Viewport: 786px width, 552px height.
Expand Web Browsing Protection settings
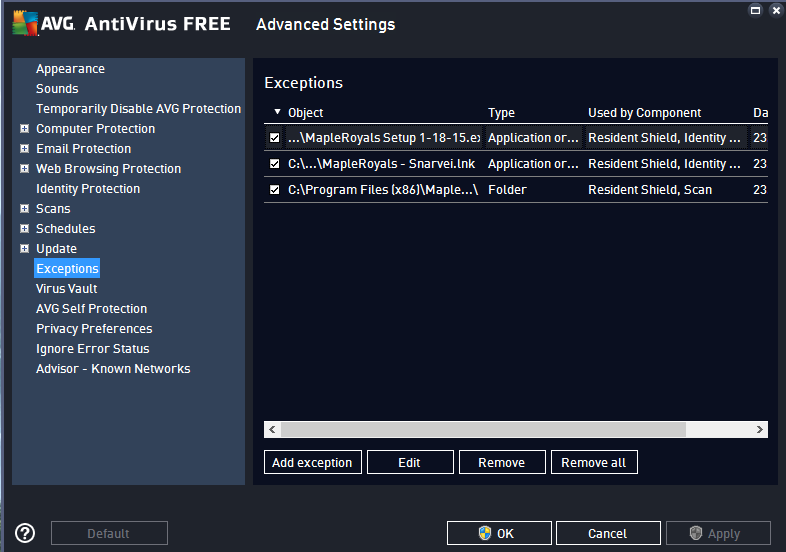(x=24, y=169)
